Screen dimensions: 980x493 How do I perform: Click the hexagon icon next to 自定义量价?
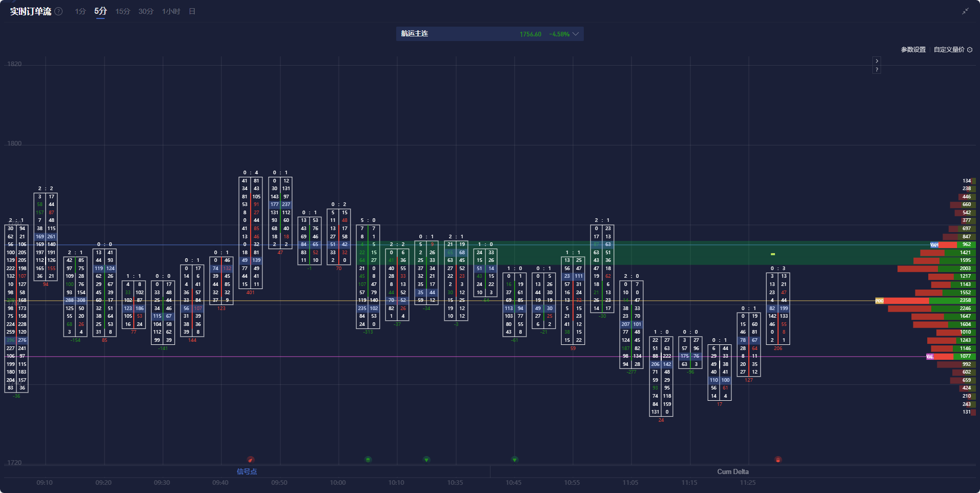coord(970,50)
